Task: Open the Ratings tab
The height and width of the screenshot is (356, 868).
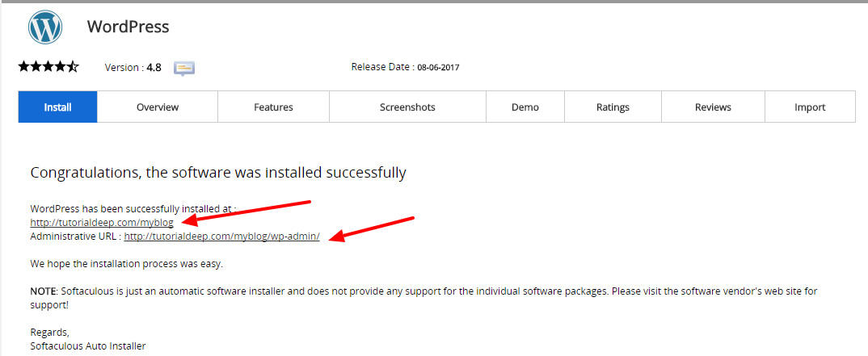Action: point(613,107)
